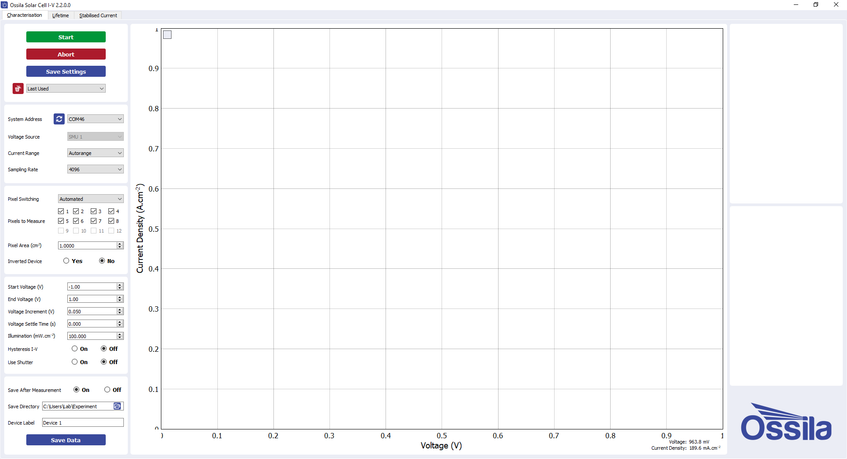847x459 pixels.
Task: Open the Stabilised Current tab
Action: (98, 16)
